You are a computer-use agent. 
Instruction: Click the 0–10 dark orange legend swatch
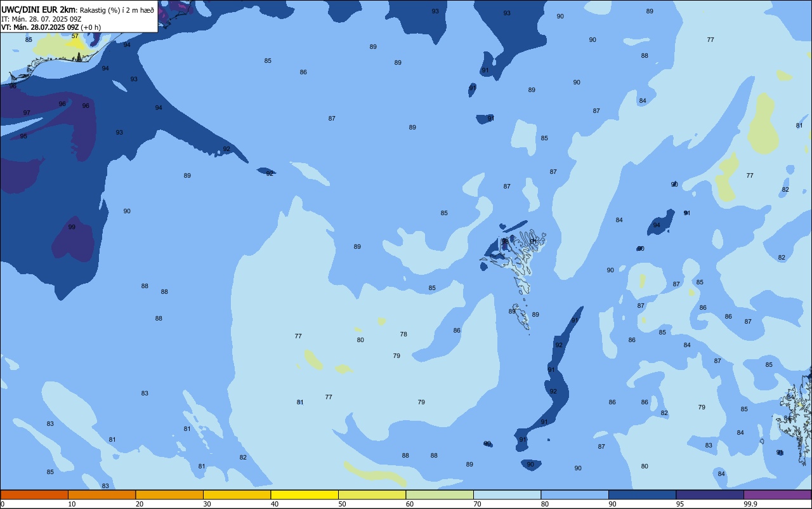(34, 494)
